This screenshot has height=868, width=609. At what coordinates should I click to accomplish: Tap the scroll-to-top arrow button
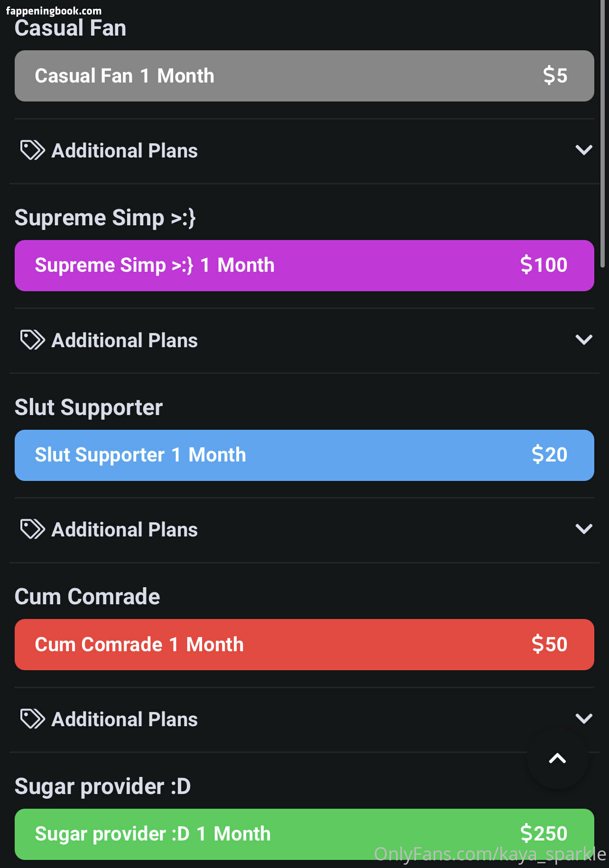(x=557, y=758)
